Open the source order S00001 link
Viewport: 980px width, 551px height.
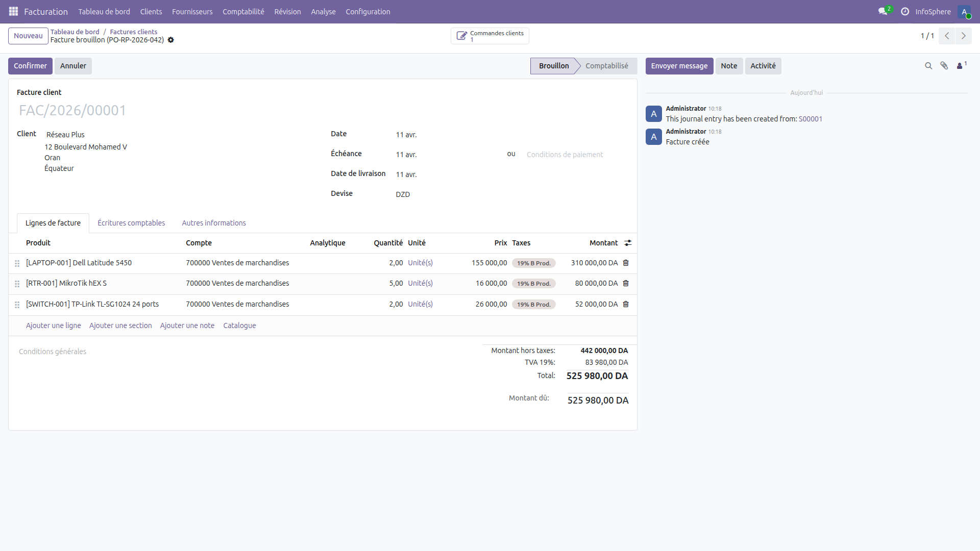pyautogui.click(x=811, y=119)
